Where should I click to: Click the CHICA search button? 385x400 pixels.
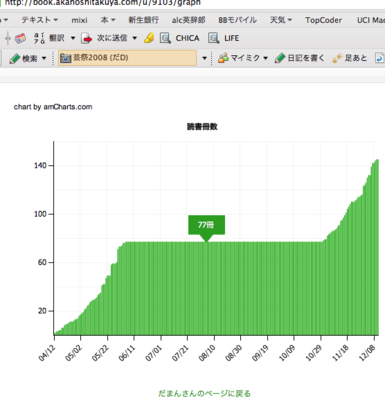(x=179, y=38)
